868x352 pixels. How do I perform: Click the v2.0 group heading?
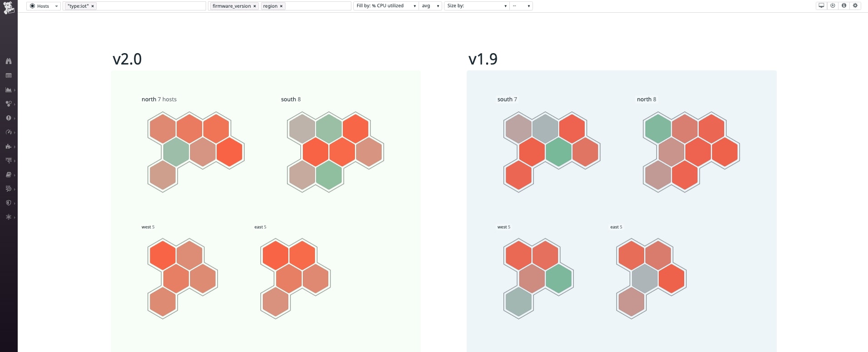127,59
